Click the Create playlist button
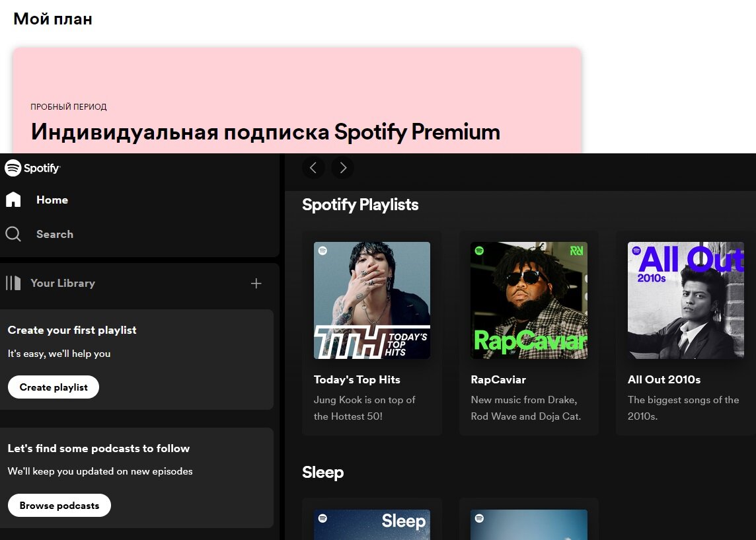 (x=54, y=387)
